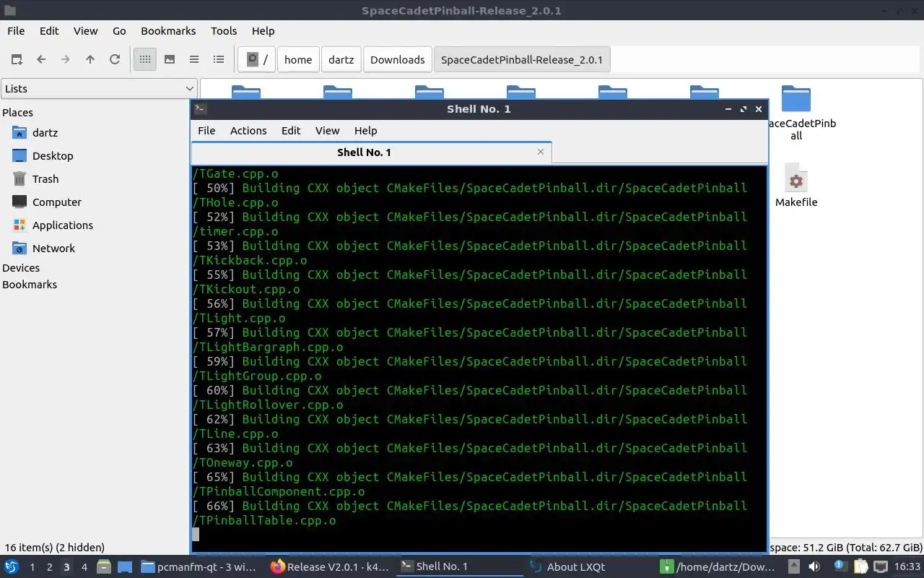This screenshot has width=924, height=578.
Task: Open file manager Tools menu
Action: pyautogui.click(x=224, y=31)
